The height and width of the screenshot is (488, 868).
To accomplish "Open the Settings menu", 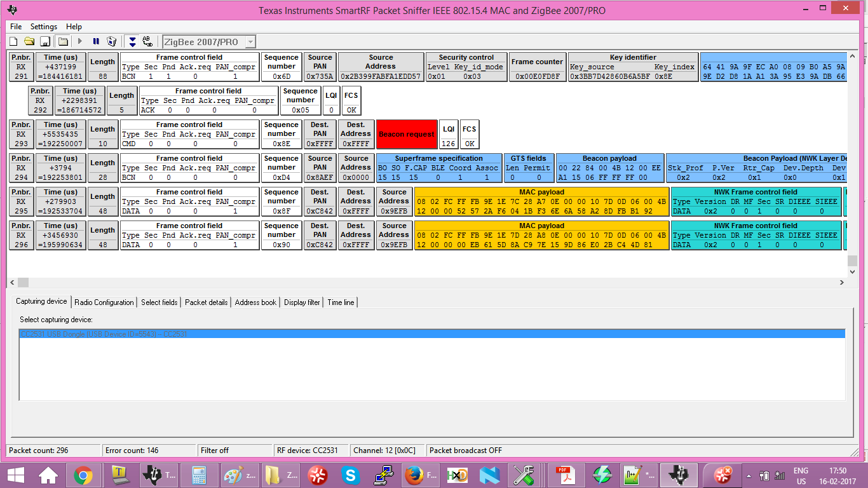I will click(44, 27).
